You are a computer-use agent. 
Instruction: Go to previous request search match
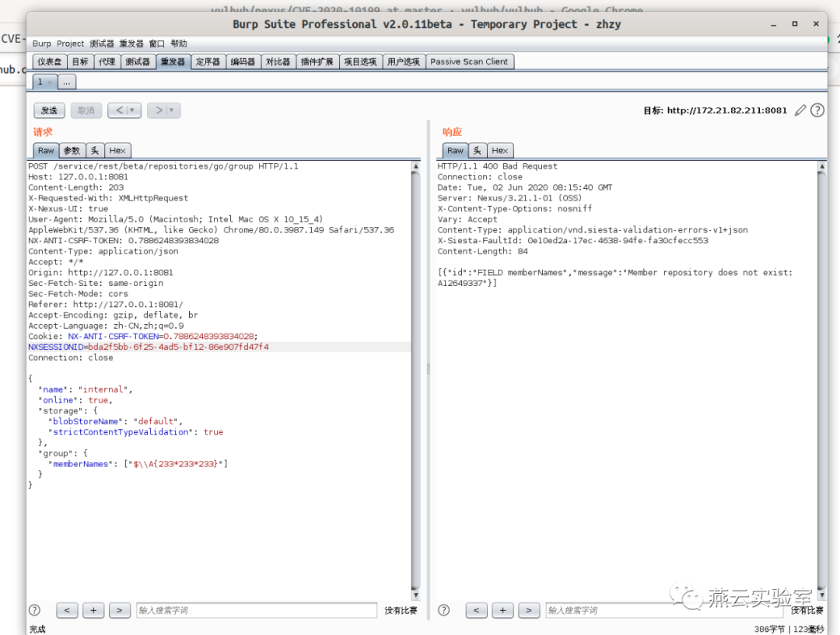click(67, 610)
